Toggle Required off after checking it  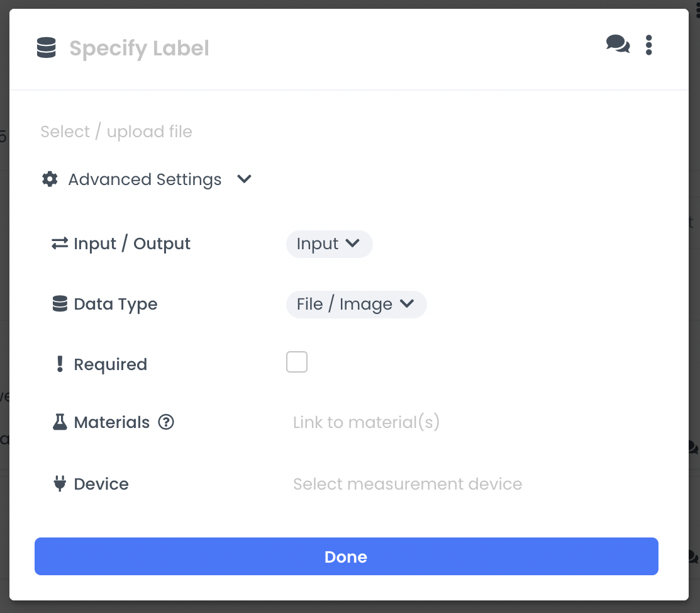296,361
